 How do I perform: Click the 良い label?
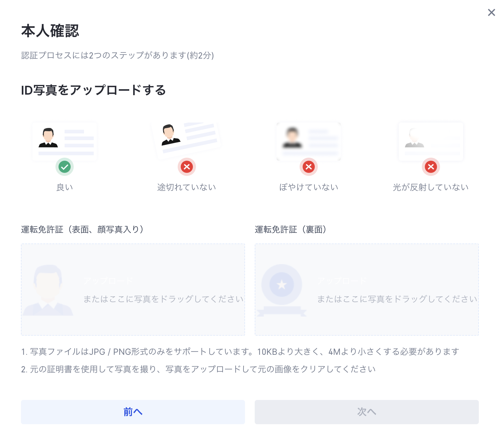coord(65,187)
